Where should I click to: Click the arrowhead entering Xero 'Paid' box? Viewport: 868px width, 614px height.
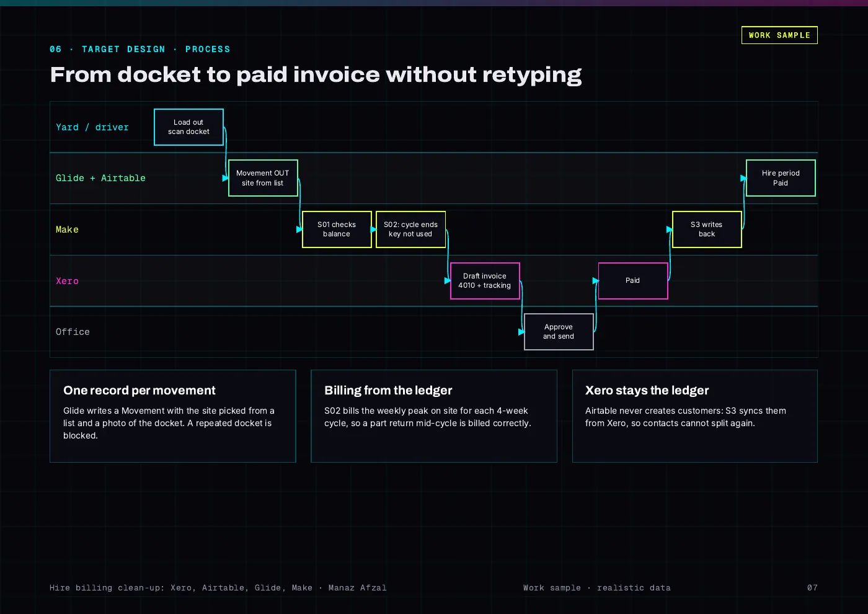[595, 281]
